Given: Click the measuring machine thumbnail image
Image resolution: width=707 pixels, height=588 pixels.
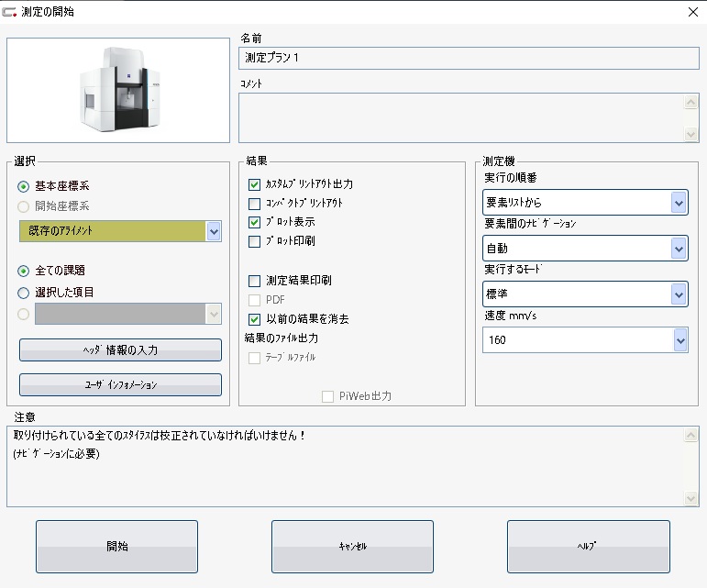Looking at the screenshot, I should pos(118,90).
